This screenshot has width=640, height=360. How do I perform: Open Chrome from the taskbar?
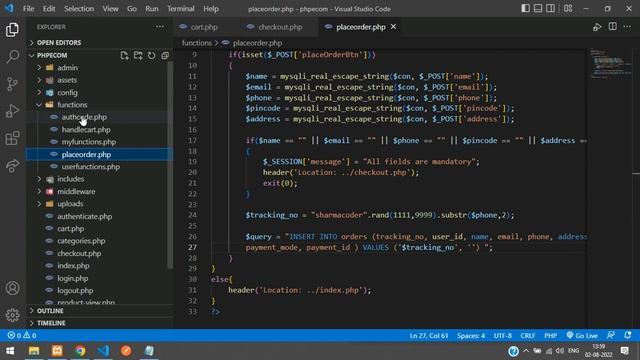tap(80, 351)
